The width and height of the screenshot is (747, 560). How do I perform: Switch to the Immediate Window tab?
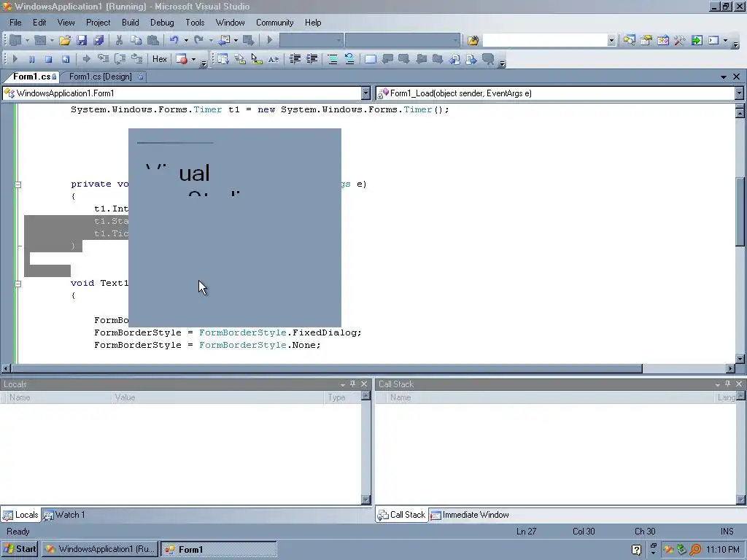tap(470, 515)
